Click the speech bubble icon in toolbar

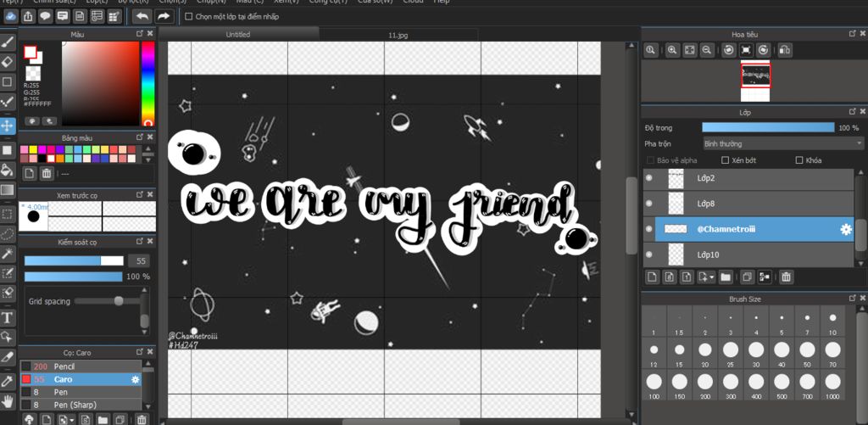coord(46,16)
